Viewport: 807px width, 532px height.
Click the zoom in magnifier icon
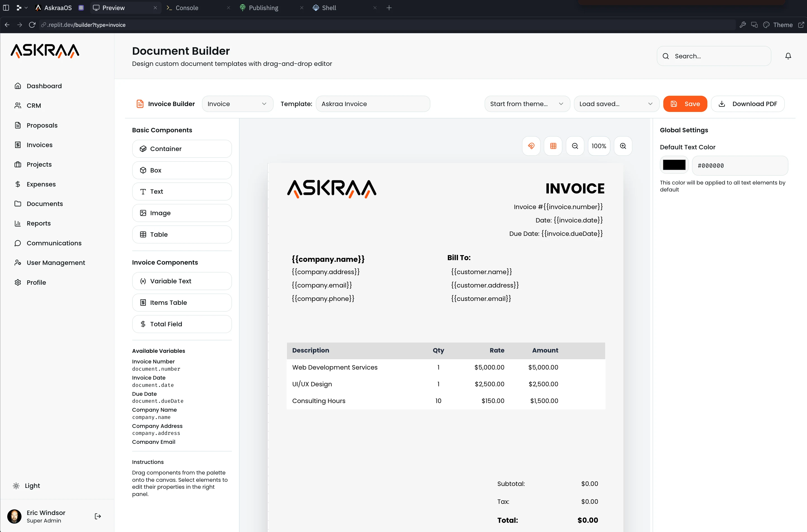click(x=623, y=146)
